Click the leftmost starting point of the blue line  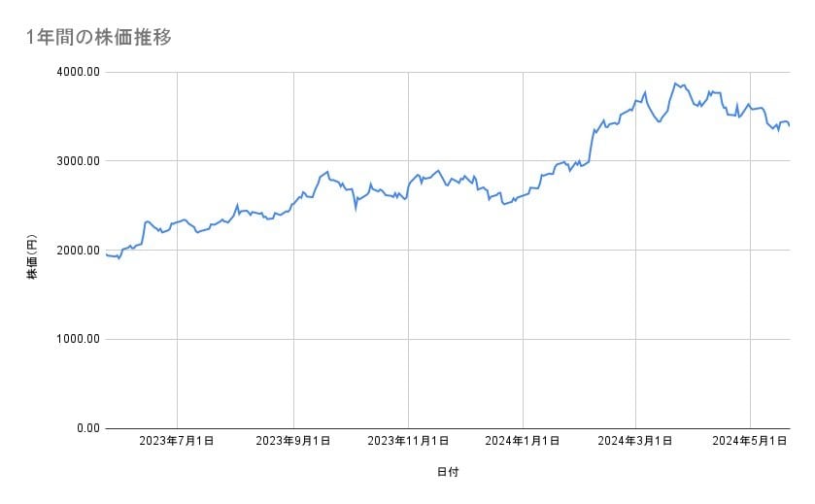click(x=106, y=254)
